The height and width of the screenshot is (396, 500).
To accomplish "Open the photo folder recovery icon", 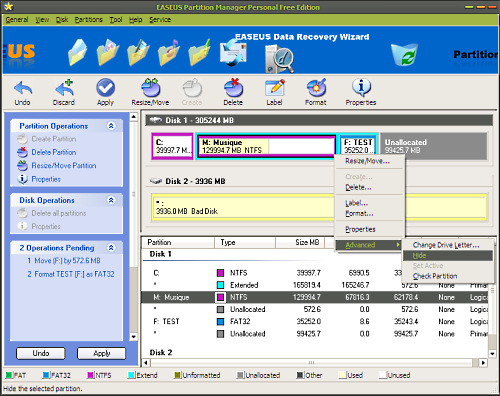I will click(x=107, y=52).
